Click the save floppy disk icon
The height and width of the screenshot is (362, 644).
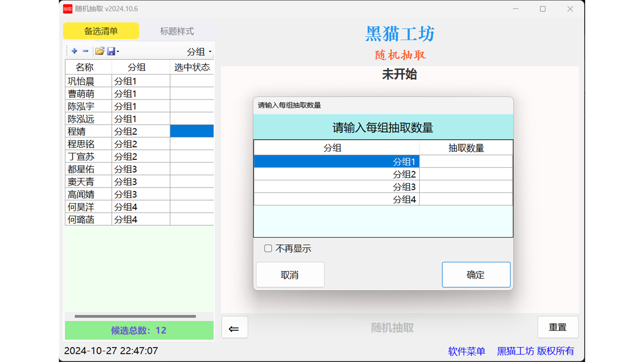[x=112, y=51]
